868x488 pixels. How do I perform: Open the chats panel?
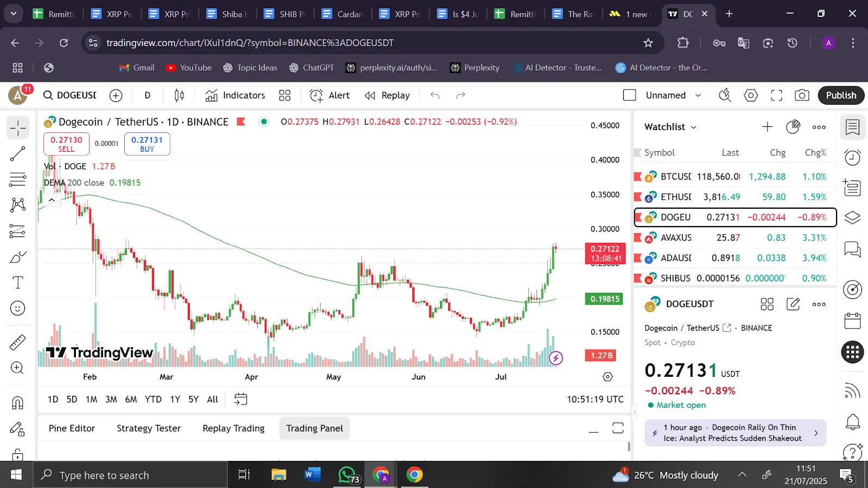tap(852, 249)
